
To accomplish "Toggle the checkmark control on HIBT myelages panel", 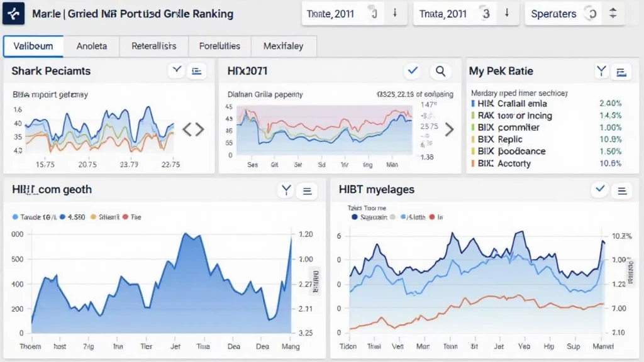I will [x=599, y=190].
